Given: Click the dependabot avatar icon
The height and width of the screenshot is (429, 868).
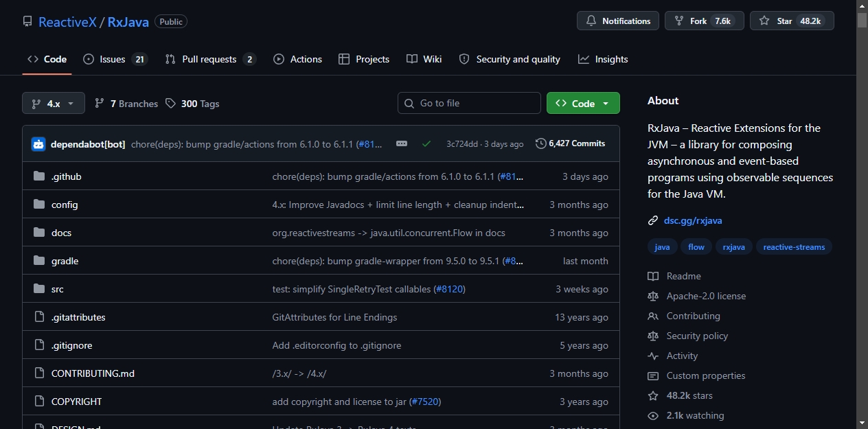Looking at the screenshot, I should click(x=38, y=144).
